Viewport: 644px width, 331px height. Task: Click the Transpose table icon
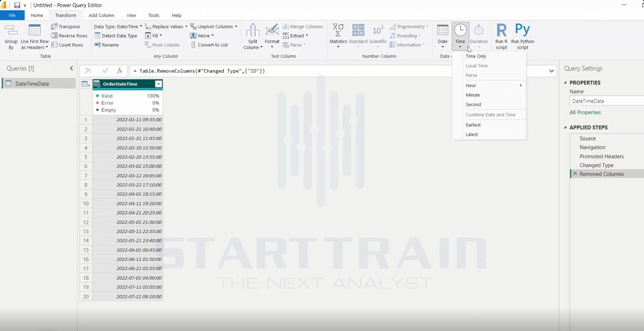pyautogui.click(x=54, y=26)
